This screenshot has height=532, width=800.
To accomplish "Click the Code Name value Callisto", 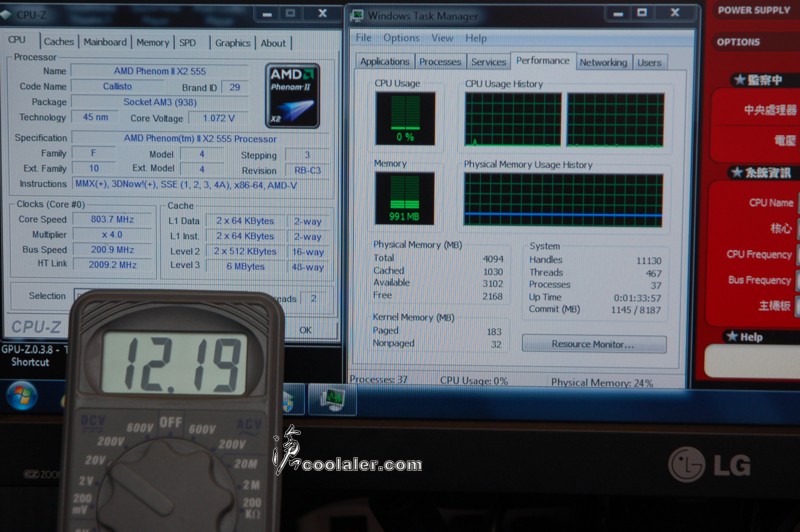I will coord(117,86).
